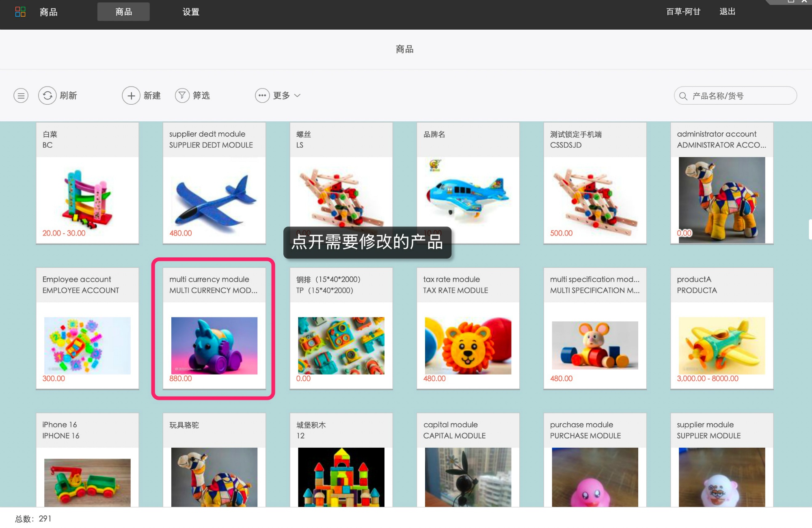Open purchase module pink duck image

[595, 477]
